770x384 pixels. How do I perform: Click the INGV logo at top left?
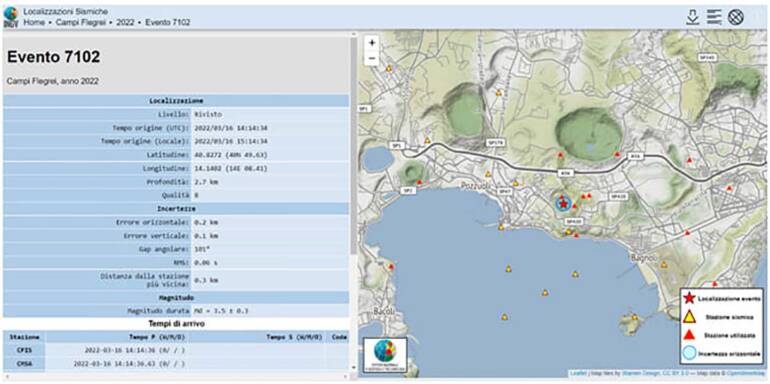10,17
